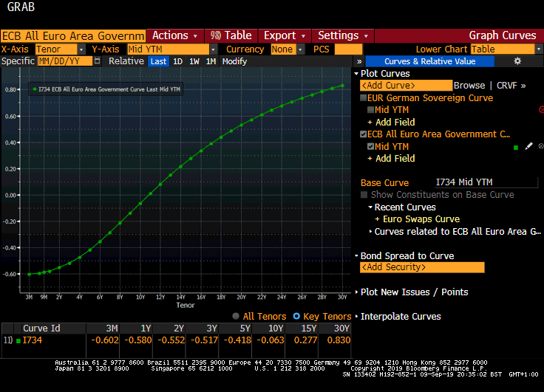Remove EUR German Sovereign Mid YTM field

pyautogui.click(x=540, y=110)
